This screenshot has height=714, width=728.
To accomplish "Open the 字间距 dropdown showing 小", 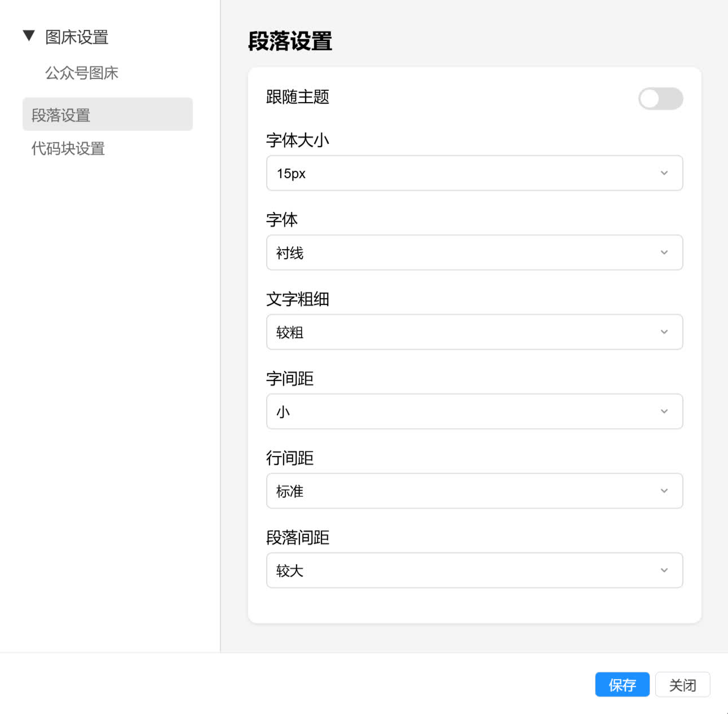I will point(474,411).
